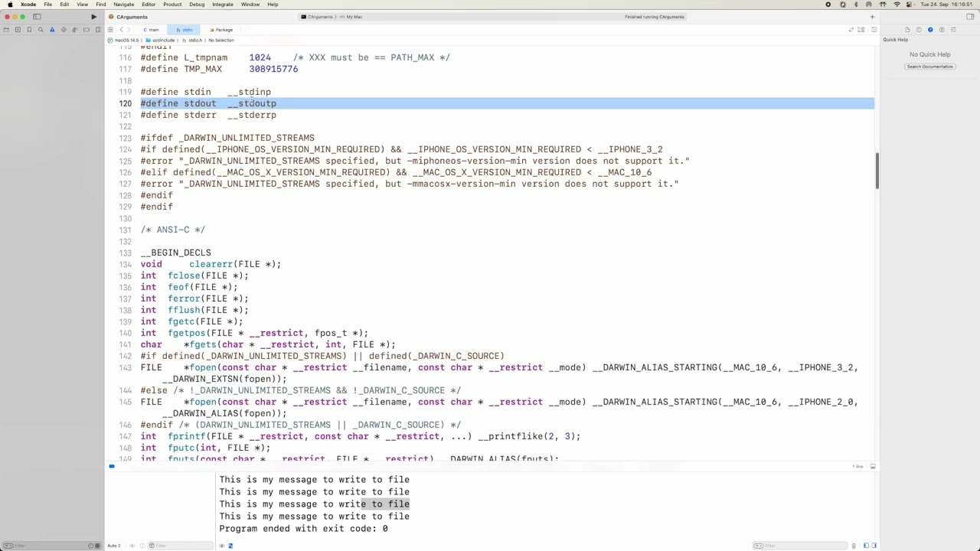Show the Accessibility inspector icon

click(x=942, y=30)
